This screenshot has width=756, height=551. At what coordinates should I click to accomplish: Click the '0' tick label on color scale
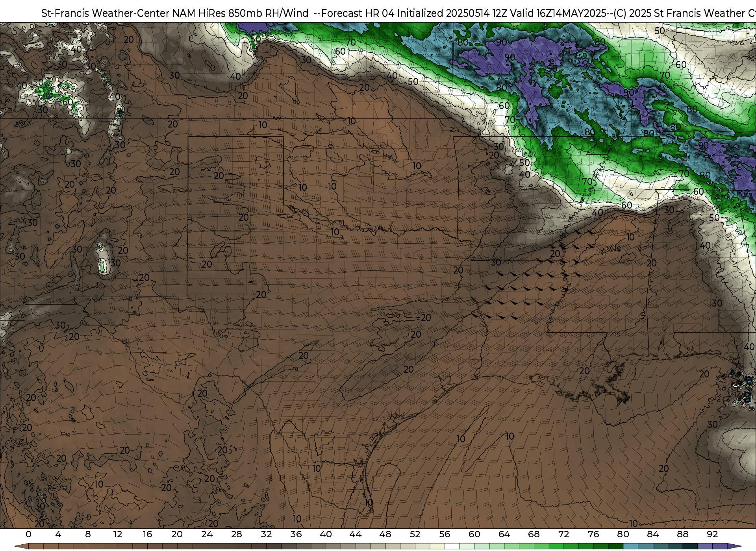(28, 534)
